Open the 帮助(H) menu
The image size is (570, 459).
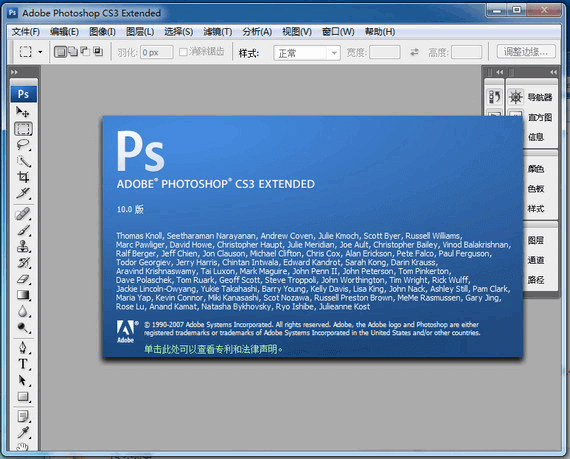(380, 32)
